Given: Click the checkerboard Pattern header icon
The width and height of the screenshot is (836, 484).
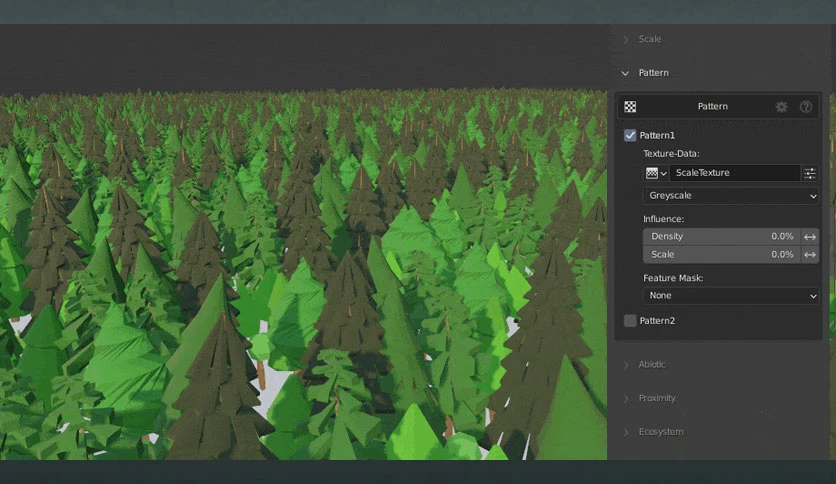Looking at the screenshot, I should (630, 107).
